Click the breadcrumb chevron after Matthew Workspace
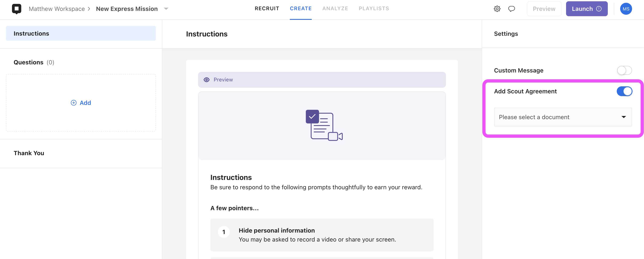 [89, 9]
